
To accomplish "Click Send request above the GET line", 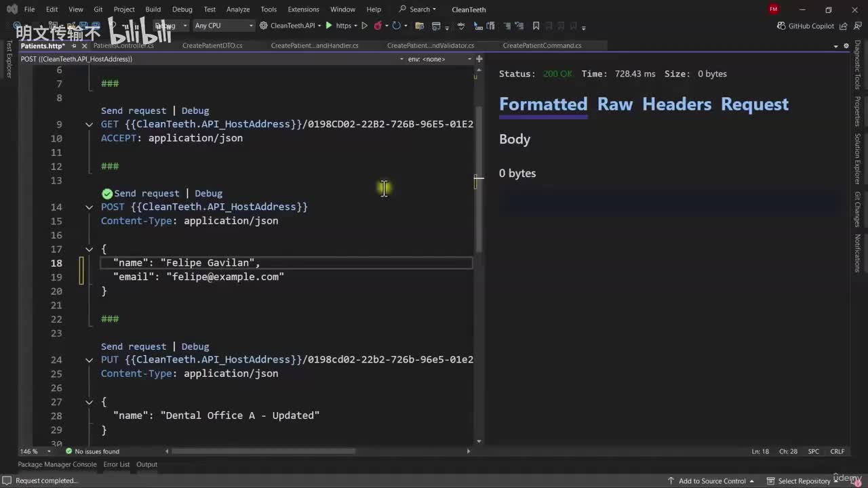I will pos(134,110).
